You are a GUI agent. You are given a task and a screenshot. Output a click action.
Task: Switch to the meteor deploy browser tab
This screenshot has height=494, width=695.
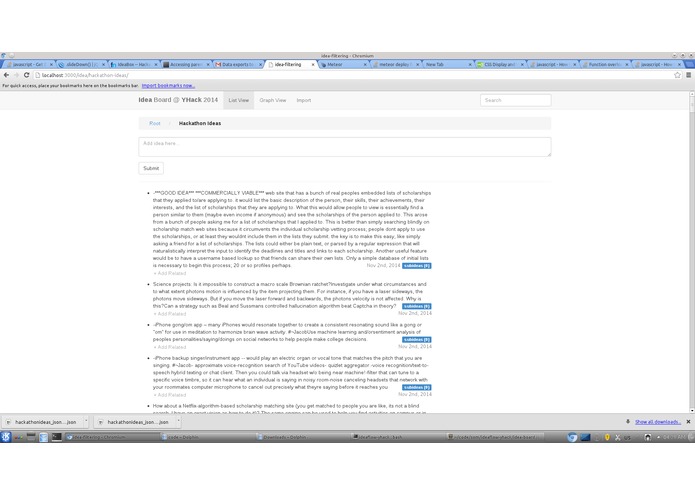[x=394, y=65]
